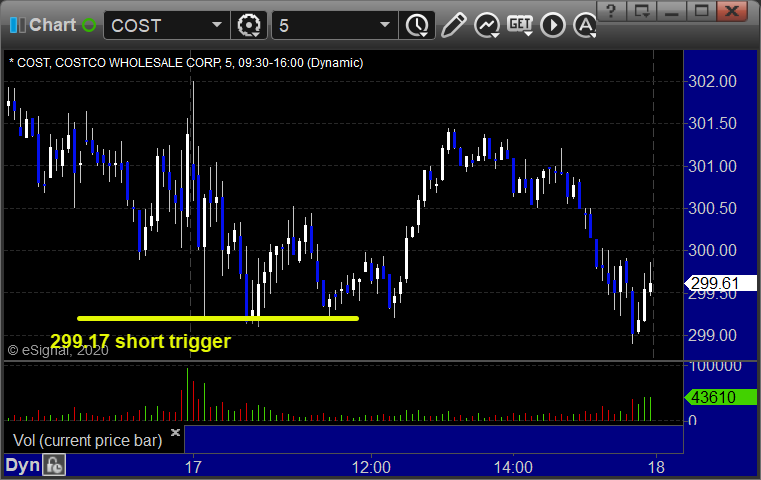Viewport: 761px width, 480px height.
Task: Select the drawing pencil tool
Action: coord(453,25)
